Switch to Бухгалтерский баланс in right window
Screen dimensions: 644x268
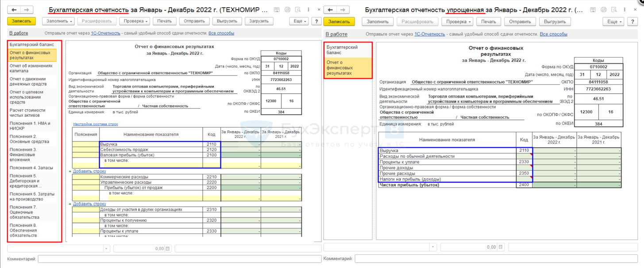click(342, 50)
